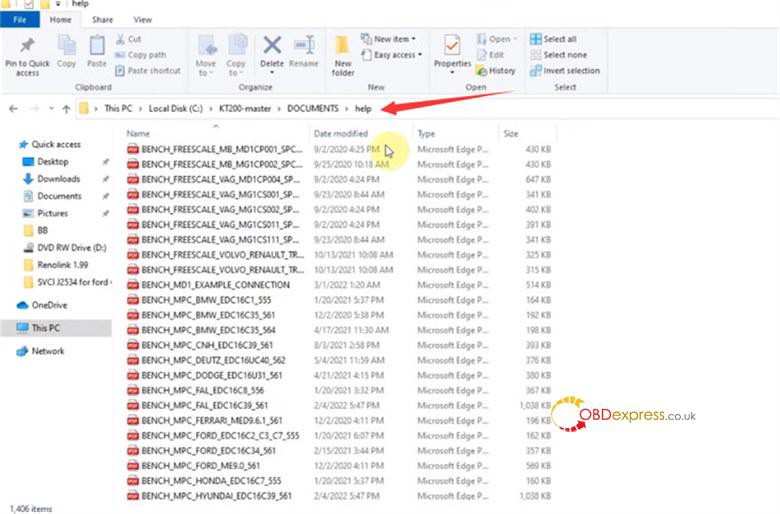The image size is (780, 514).
Task: Sort by the Type column header
Action: pyautogui.click(x=426, y=133)
